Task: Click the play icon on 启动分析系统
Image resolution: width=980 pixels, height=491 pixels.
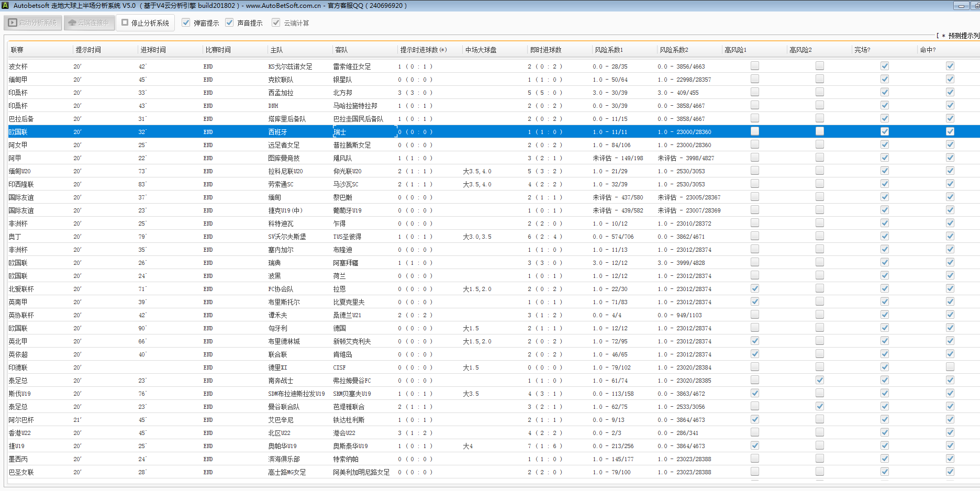Action: [x=13, y=23]
